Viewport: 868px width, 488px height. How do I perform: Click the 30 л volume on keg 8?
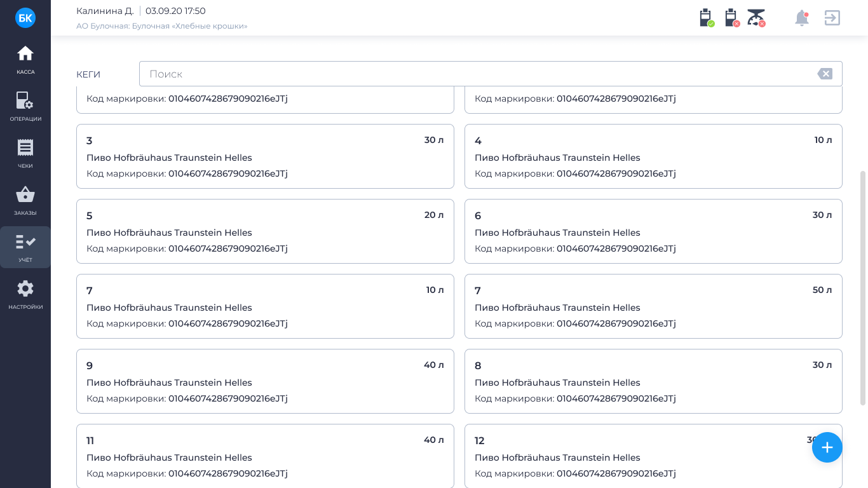[822, 365]
